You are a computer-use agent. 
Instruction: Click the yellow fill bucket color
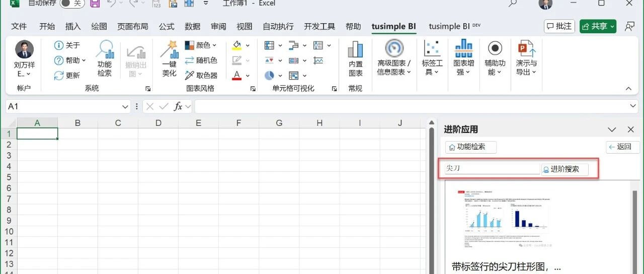tap(237, 45)
